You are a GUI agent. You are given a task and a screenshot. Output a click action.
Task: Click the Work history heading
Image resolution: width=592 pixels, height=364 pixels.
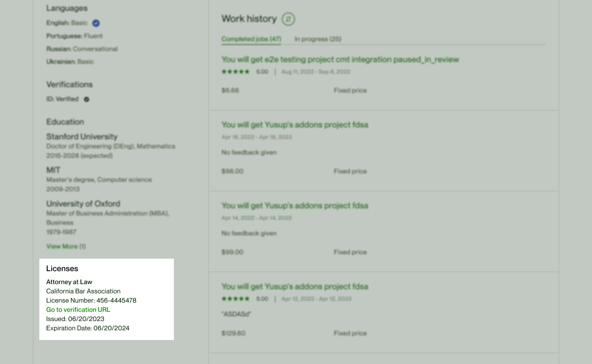(x=249, y=19)
